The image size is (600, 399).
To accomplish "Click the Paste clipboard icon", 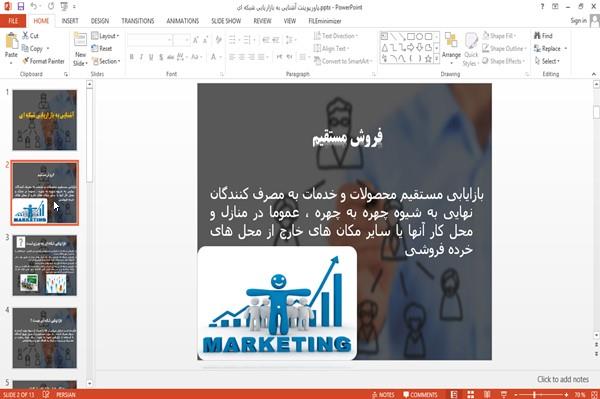I will (11, 41).
